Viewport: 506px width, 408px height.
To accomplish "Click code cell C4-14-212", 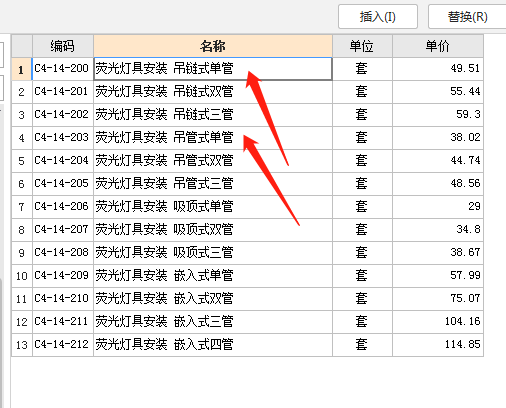I will 63,345.
